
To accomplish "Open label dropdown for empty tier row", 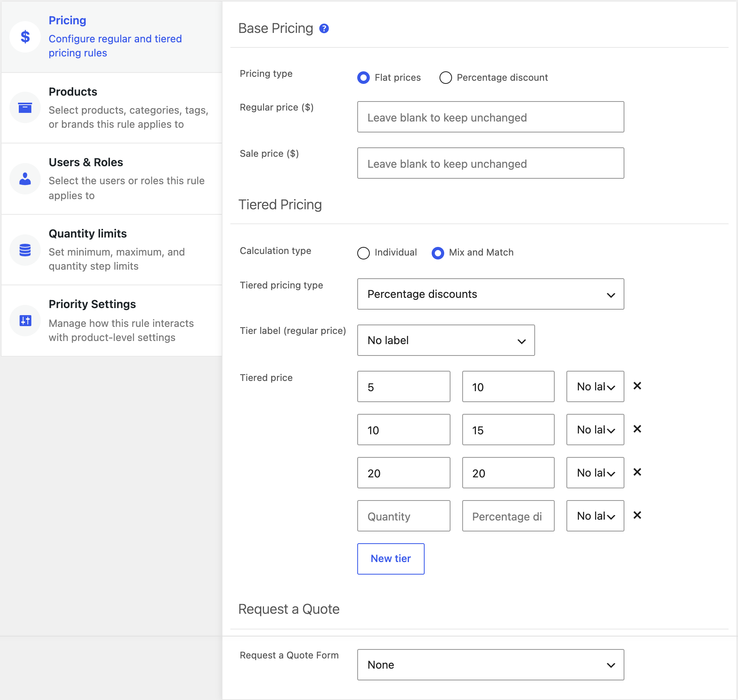I will (595, 516).
